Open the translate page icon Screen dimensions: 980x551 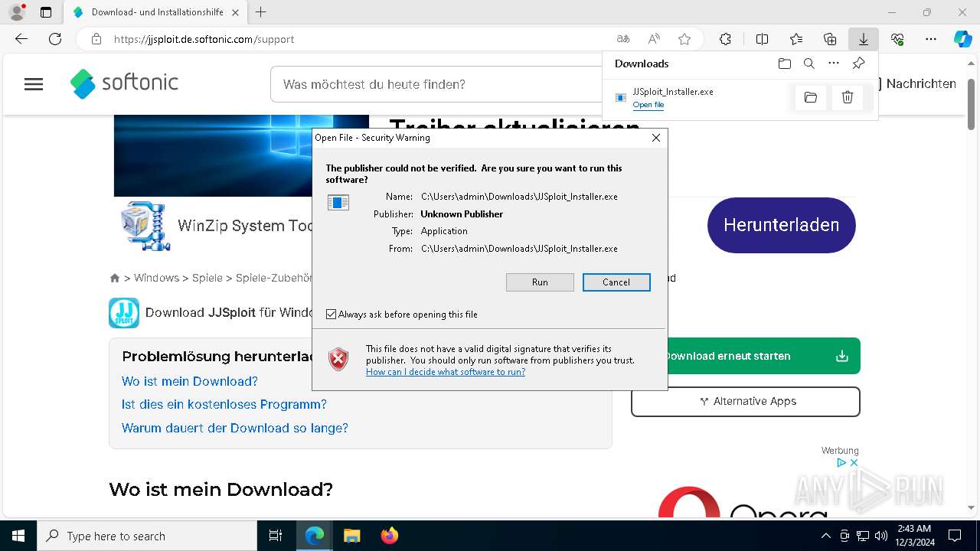pyautogui.click(x=623, y=39)
